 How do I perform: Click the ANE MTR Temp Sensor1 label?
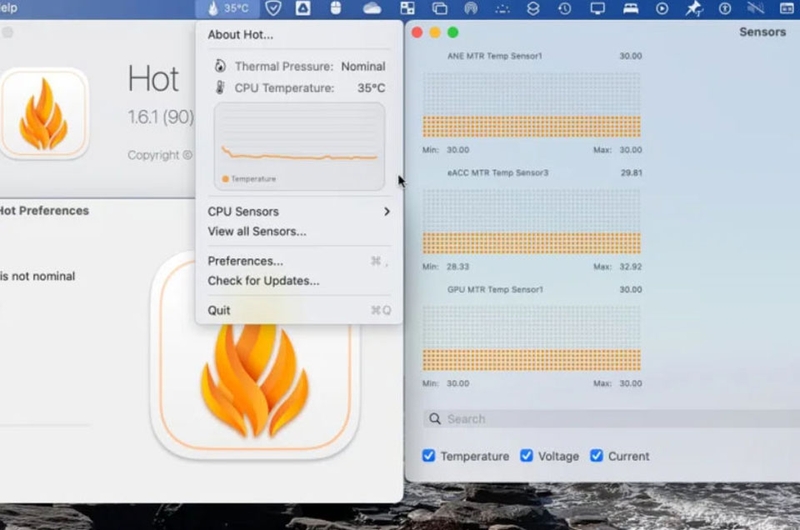point(494,56)
